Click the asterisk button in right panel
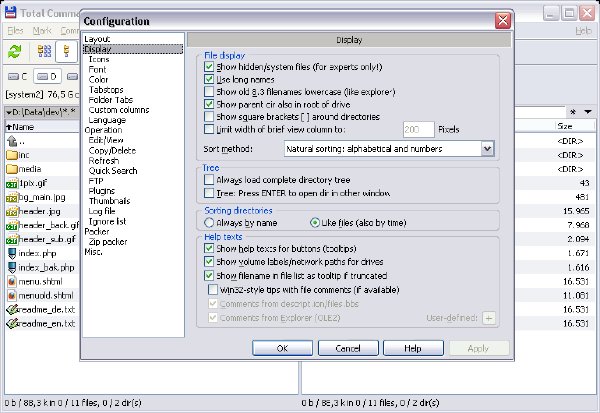 pos(573,112)
